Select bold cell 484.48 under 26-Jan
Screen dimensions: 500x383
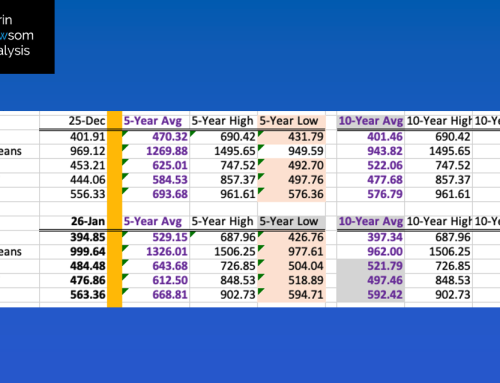[73, 266]
